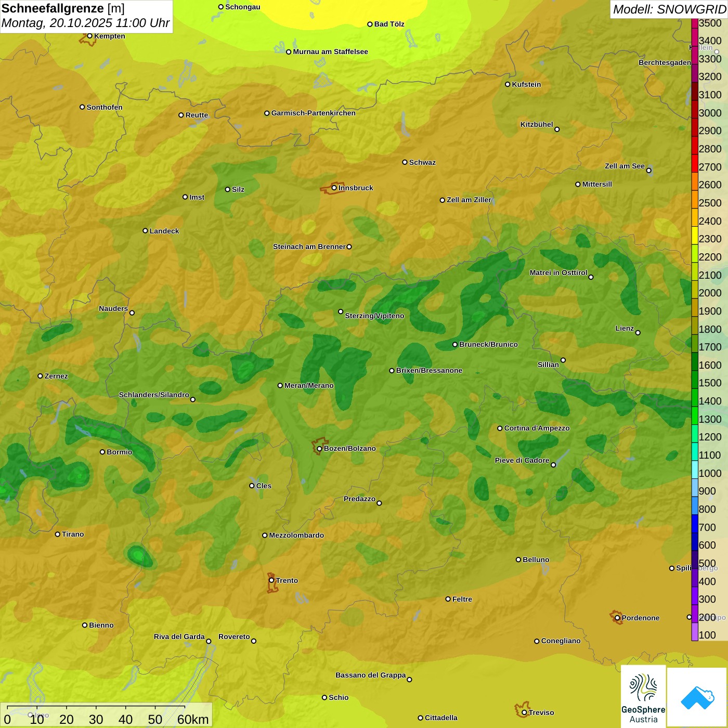Click the Schlanders/Silandro label

(x=154, y=395)
